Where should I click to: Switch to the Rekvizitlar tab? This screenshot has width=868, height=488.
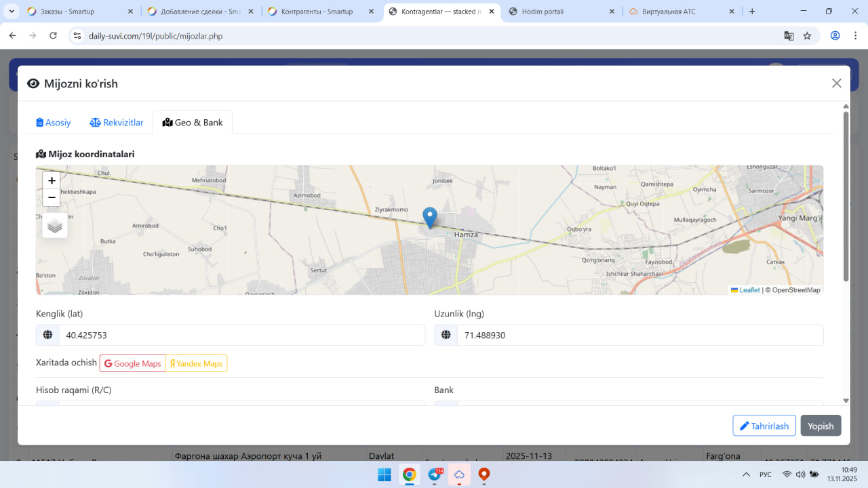117,123
